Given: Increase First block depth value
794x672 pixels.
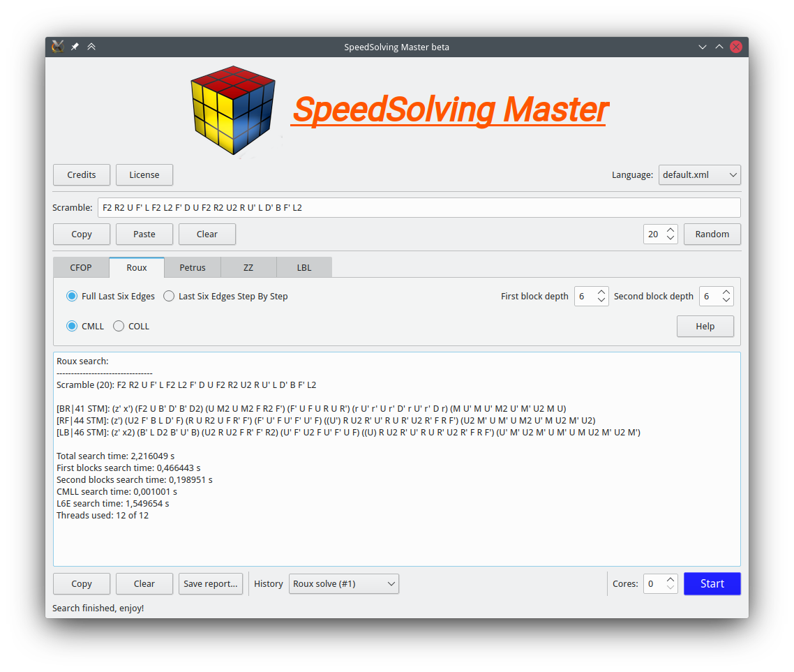Looking at the screenshot, I should [601, 292].
